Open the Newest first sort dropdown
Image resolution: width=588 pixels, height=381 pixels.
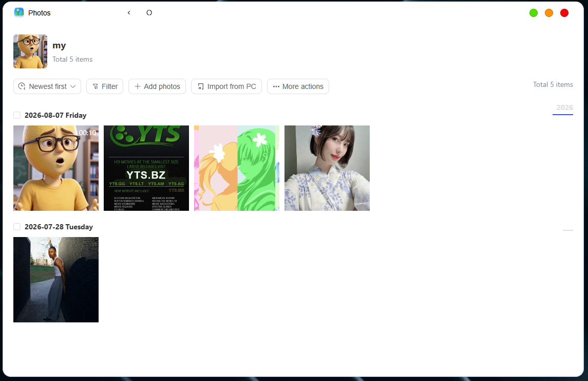tap(47, 86)
